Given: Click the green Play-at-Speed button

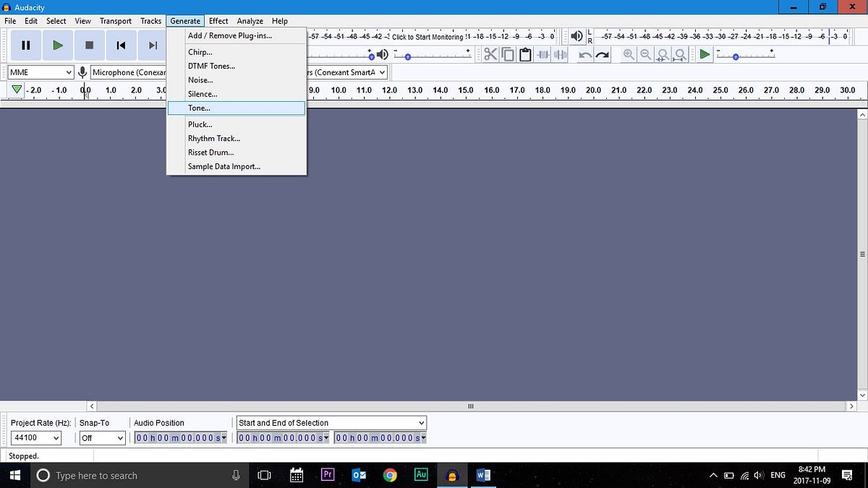Looking at the screenshot, I should pyautogui.click(x=705, y=54).
